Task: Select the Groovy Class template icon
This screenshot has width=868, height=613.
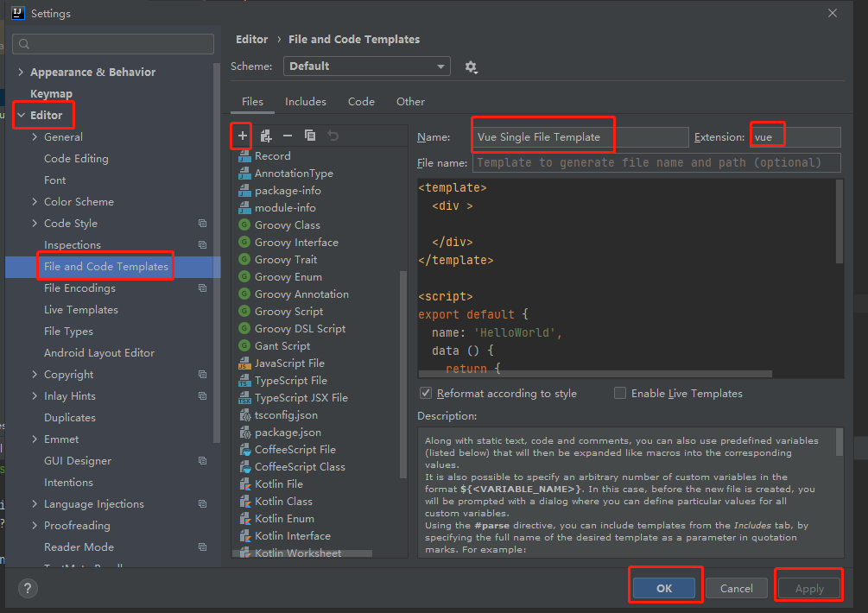Action: 244,224
